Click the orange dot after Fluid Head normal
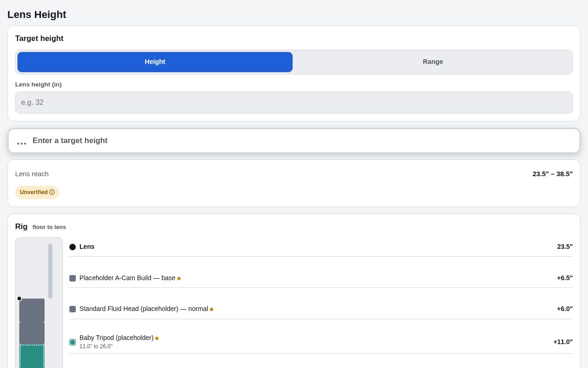588x368 pixels. click(x=212, y=309)
